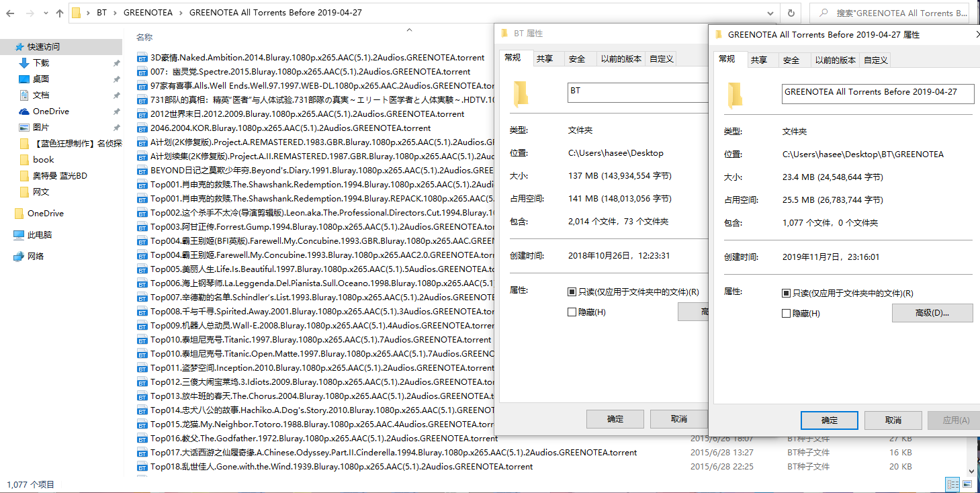This screenshot has width=980, height=493.
Task: Click the Top014 忠犬八公的故事 file name
Action: [x=322, y=410]
